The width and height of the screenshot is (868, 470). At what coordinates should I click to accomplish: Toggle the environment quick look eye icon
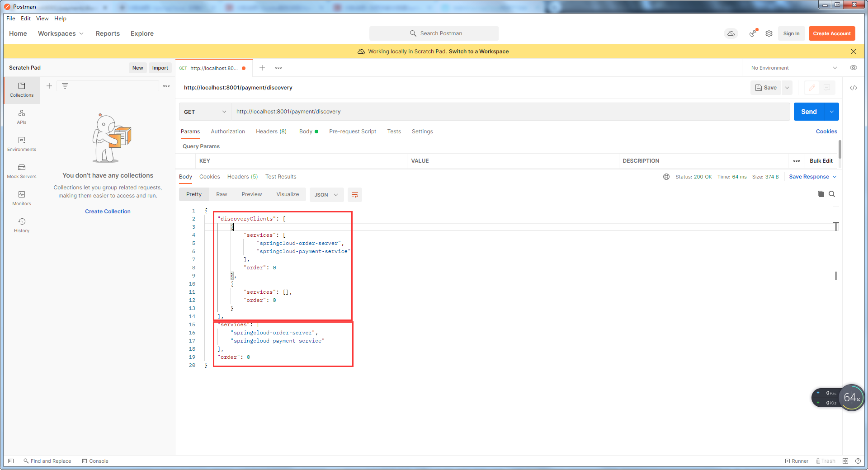click(854, 68)
